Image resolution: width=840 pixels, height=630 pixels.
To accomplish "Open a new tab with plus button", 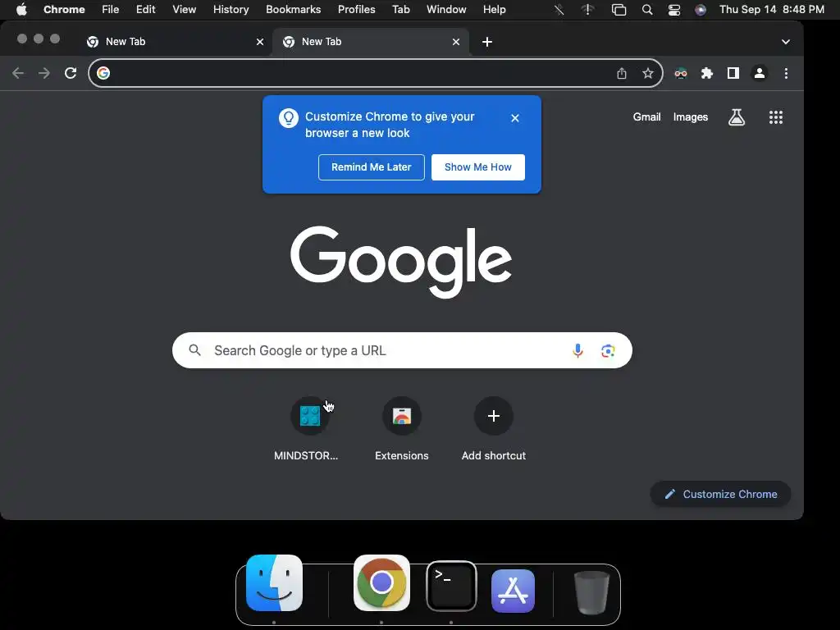I will pyautogui.click(x=487, y=42).
